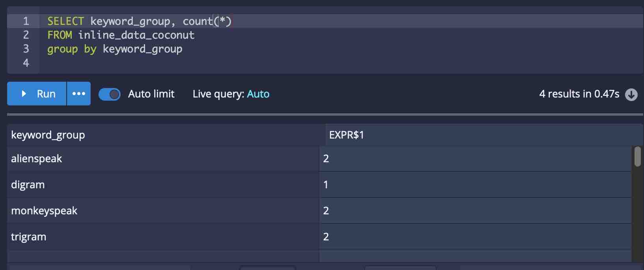The image size is (644, 270).
Task: Select the alienspeak cell
Action: pos(37,159)
